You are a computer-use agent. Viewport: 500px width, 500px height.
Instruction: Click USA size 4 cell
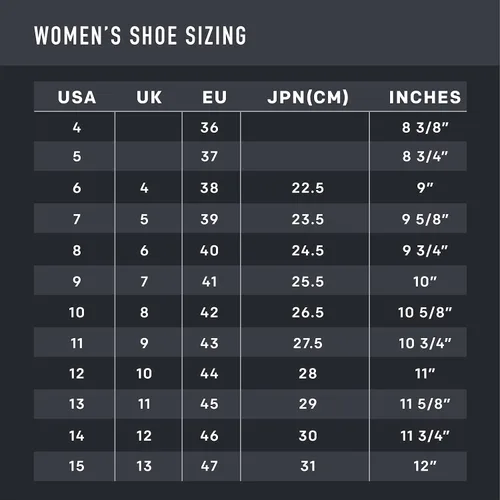(77, 127)
